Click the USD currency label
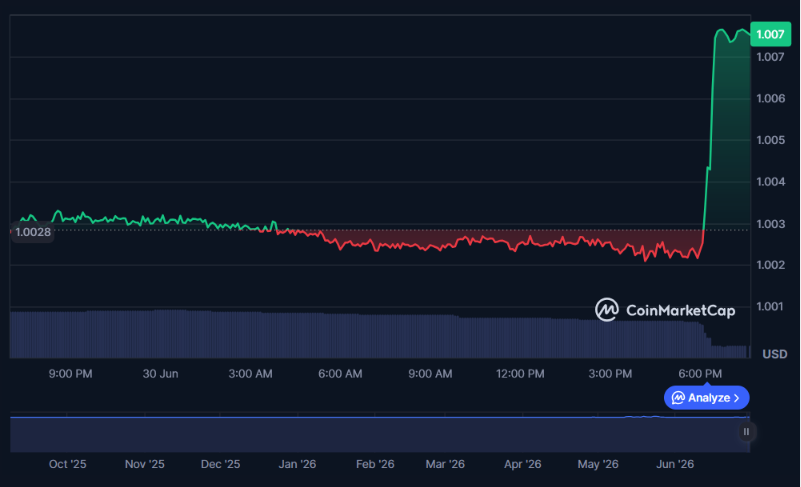801x487 pixels. pyautogui.click(x=774, y=354)
